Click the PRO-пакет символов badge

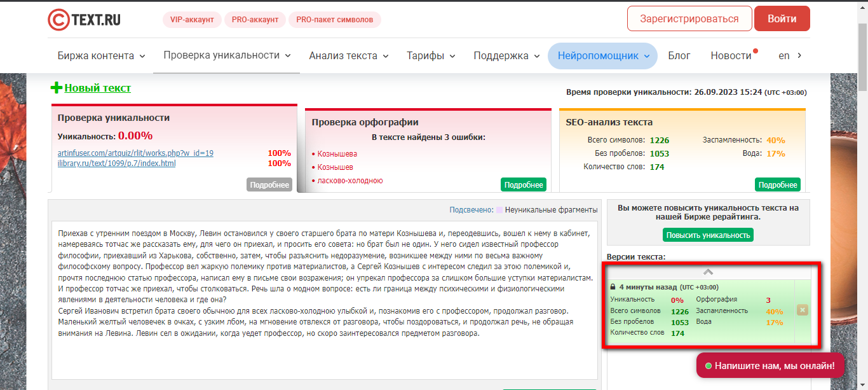[x=334, y=20]
